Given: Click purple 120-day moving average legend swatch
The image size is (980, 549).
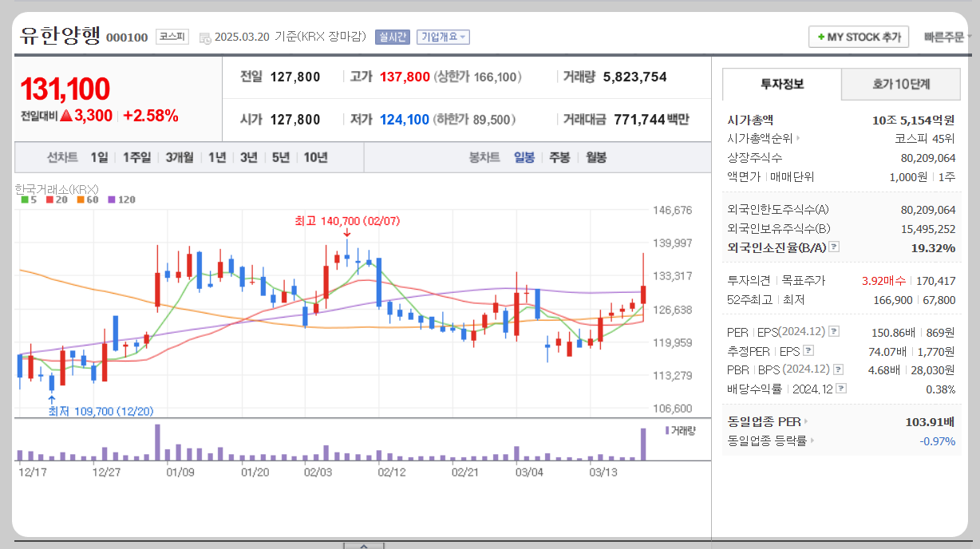Looking at the screenshot, I should coord(112,199).
